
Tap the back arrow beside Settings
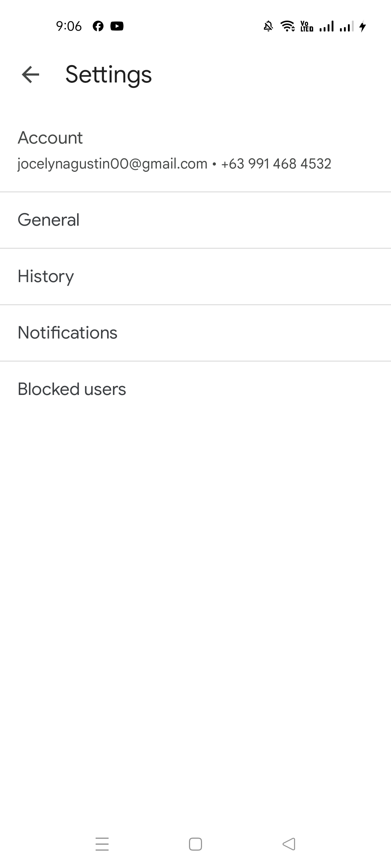[x=30, y=75]
